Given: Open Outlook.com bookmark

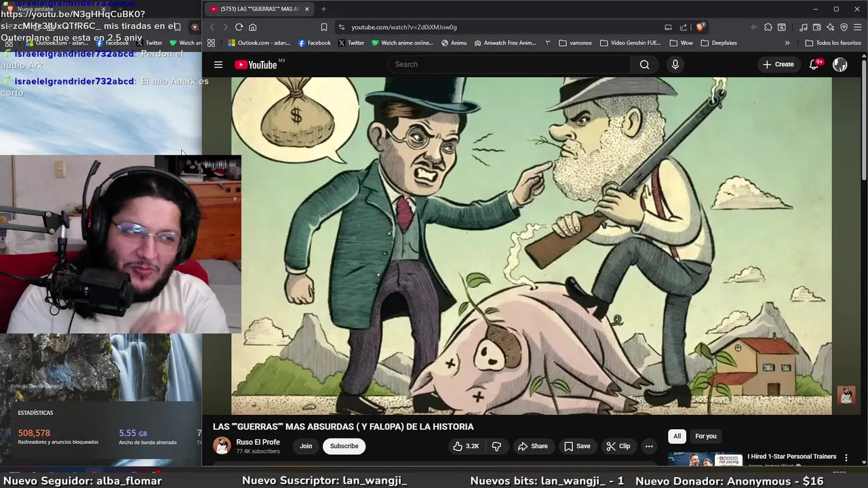Looking at the screenshot, I should pos(259,43).
